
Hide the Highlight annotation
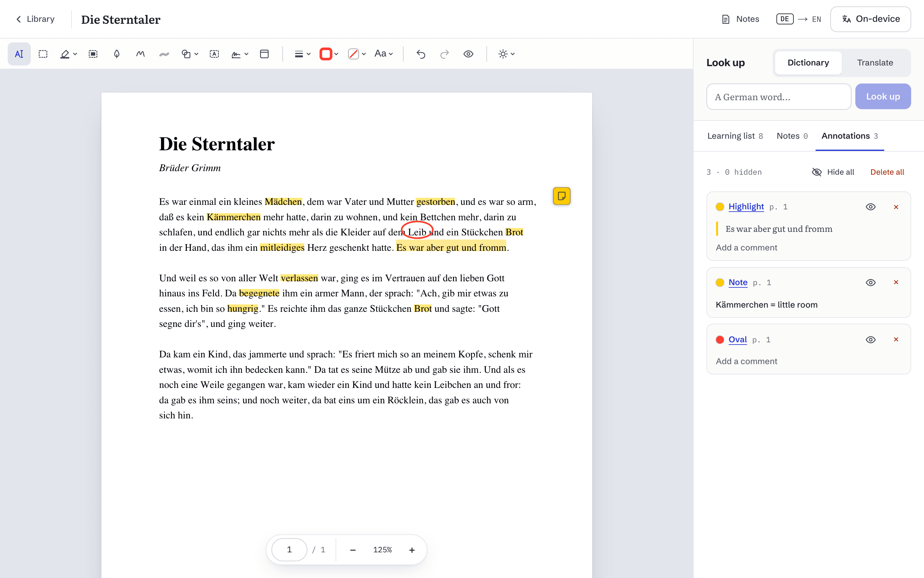point(870,207)
